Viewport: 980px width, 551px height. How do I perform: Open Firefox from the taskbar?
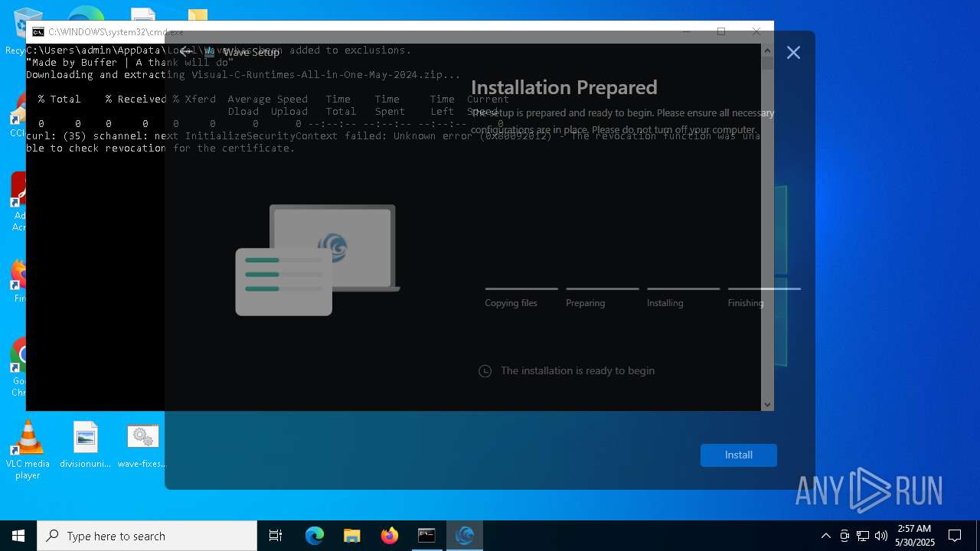click(390, 536)
